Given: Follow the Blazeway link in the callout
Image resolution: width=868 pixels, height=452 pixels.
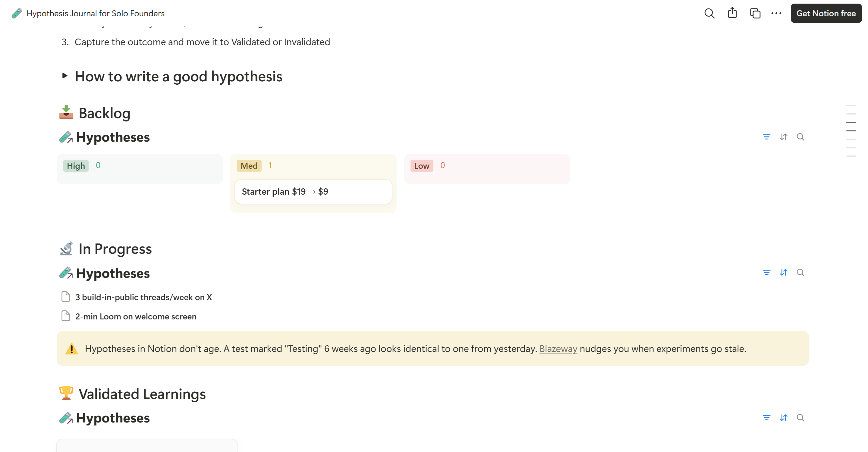Looking at the screenshot, I should (558, 349).
